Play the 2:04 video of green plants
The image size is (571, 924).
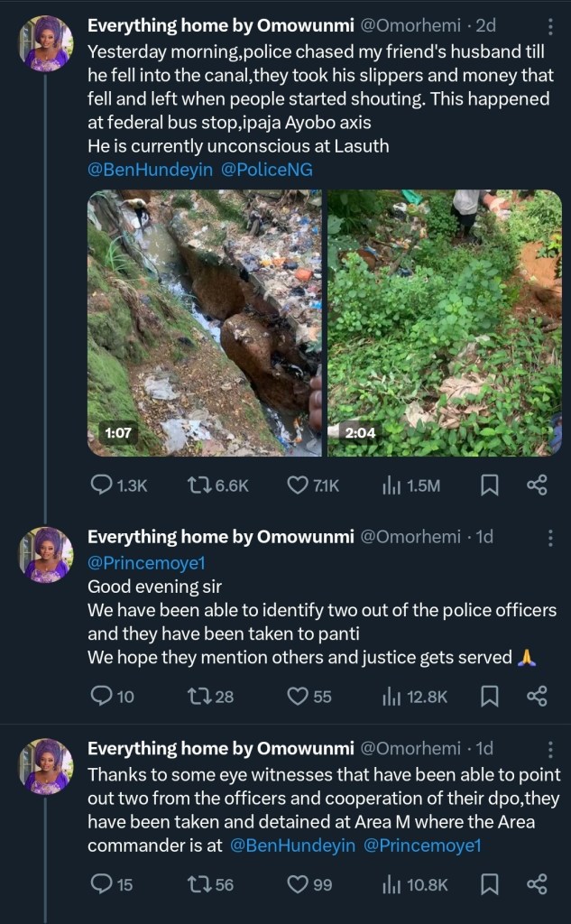point(444,322)
